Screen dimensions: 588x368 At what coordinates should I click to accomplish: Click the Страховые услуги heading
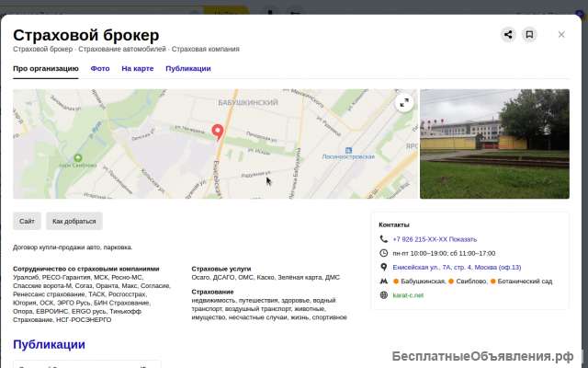point(221,269)
